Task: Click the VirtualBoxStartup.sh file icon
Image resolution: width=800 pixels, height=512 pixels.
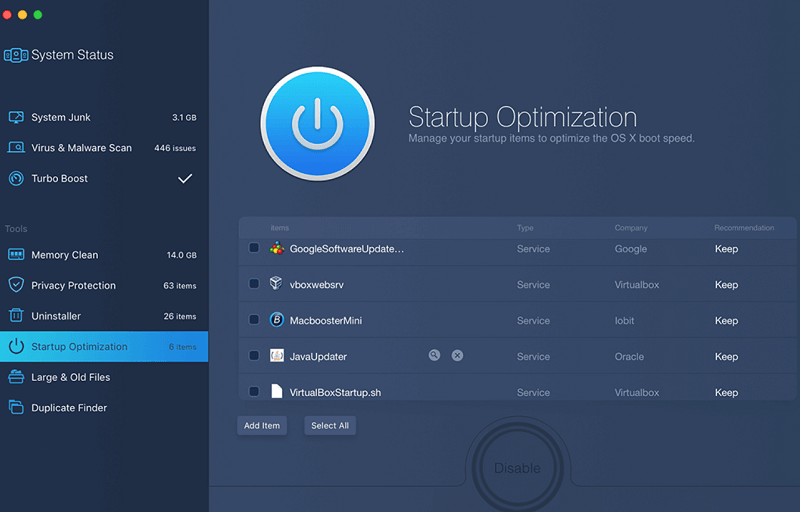Action: pos(277,391)
